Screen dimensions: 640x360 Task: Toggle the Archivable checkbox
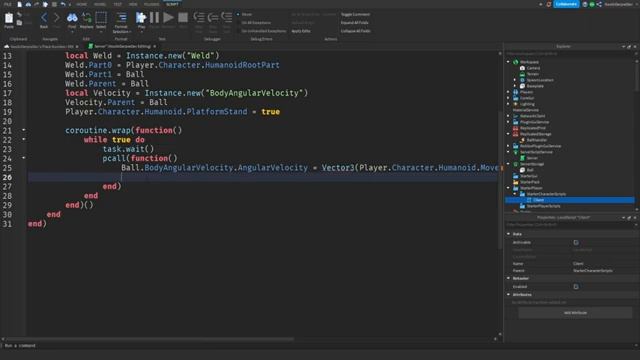[576, 242]
